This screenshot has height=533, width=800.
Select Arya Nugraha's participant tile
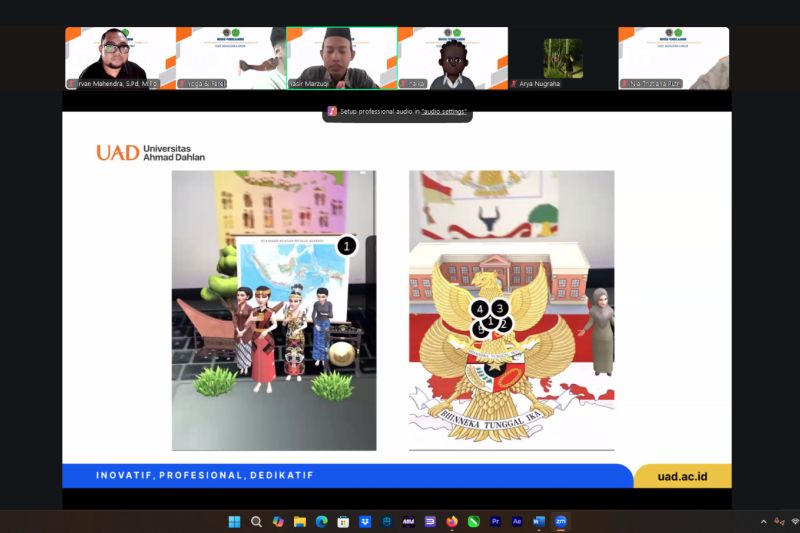(563, 58)
